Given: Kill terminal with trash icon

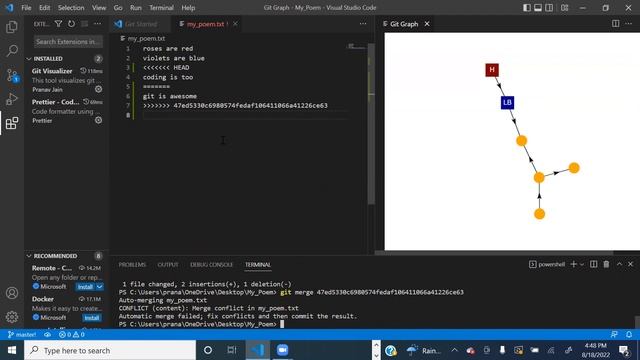Looking at the screenshot, I should (607, 264).
